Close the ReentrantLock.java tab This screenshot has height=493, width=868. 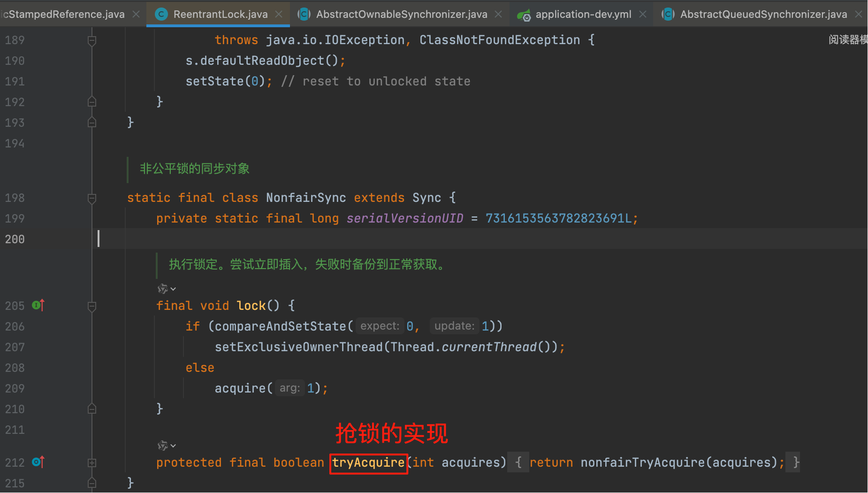tap(279, 14)
